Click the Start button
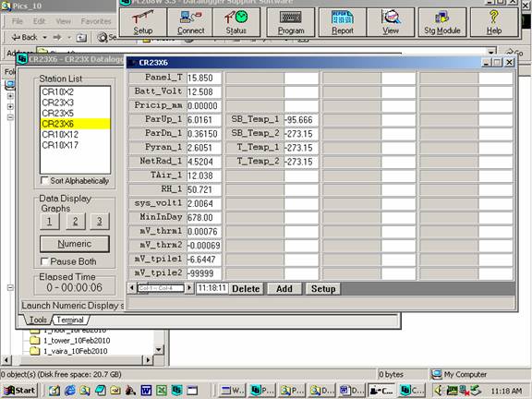532x399 pixels. pos(19,391)
